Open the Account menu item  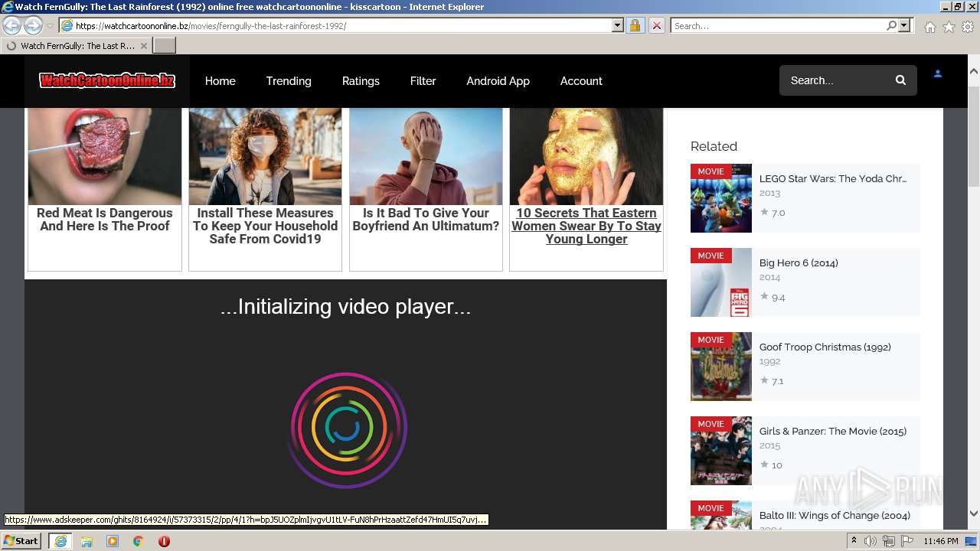(x=581, y=80)
